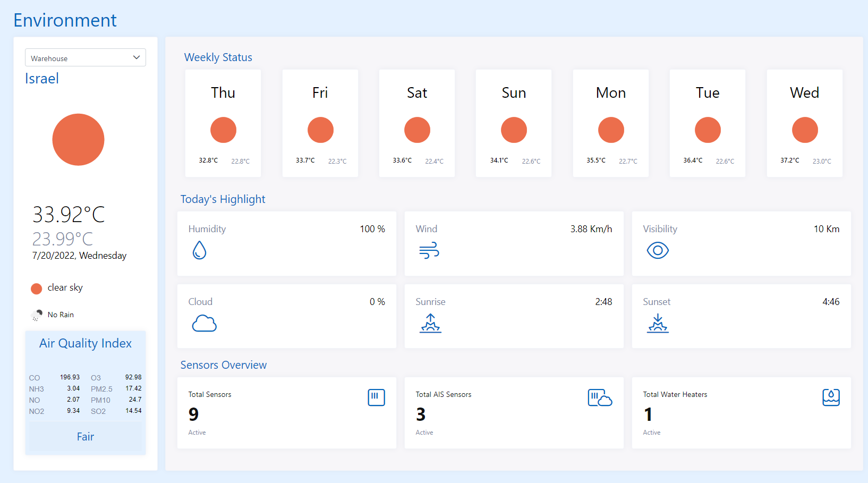Screen dimensions: 868x483
Task: Click the Visibility eye icon
Action: point(658,250)
